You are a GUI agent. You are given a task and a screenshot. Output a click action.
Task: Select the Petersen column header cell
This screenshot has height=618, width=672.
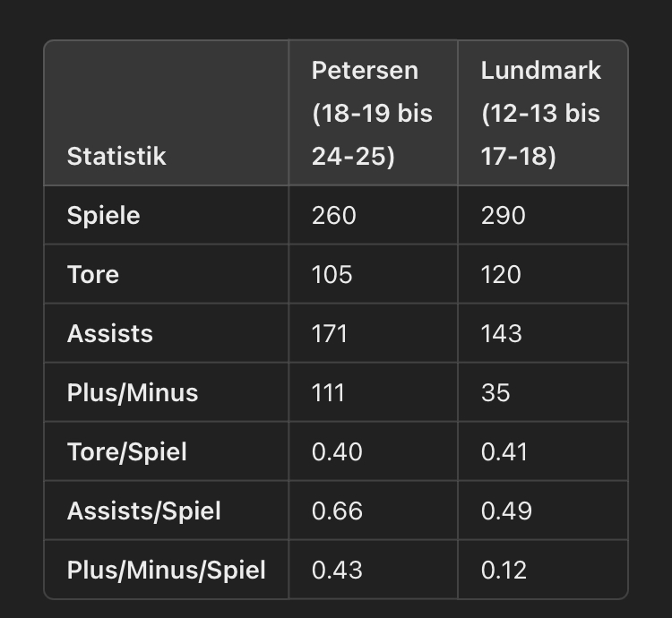tap(372, 114)
